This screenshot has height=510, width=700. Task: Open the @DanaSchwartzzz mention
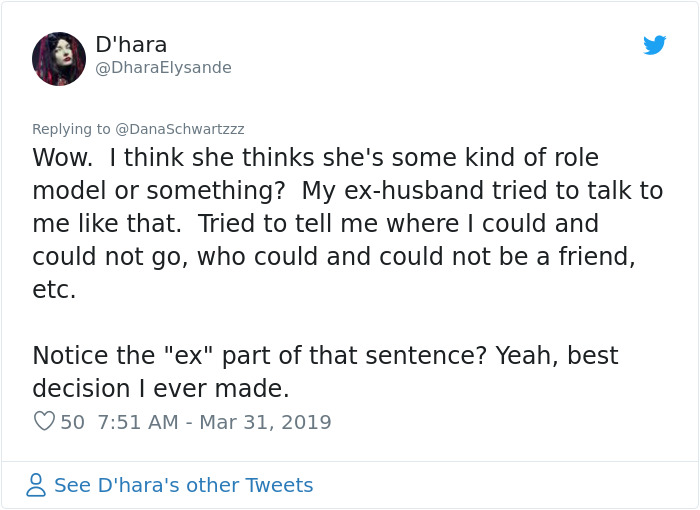(180, 129)
